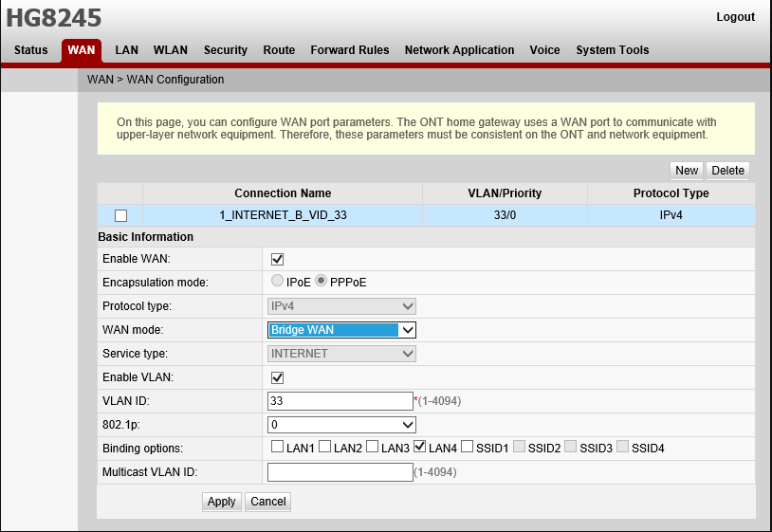
Task: Click the Multicast VLAN ID field
Action: [x=340, y=472]
